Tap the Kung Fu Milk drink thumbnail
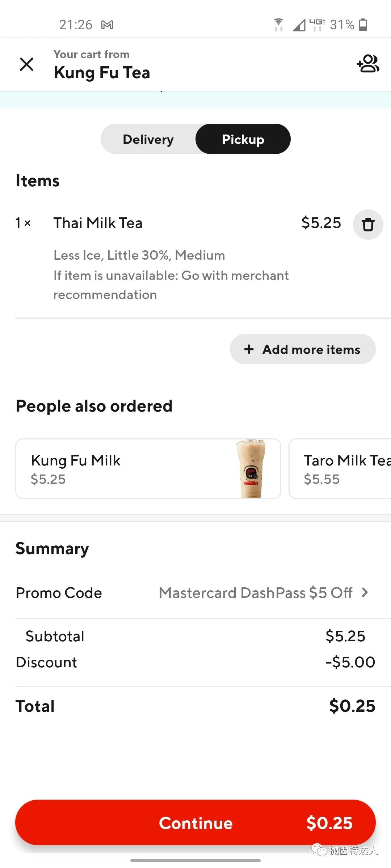Screen dimensions: 391x868 tap(249, 468)
